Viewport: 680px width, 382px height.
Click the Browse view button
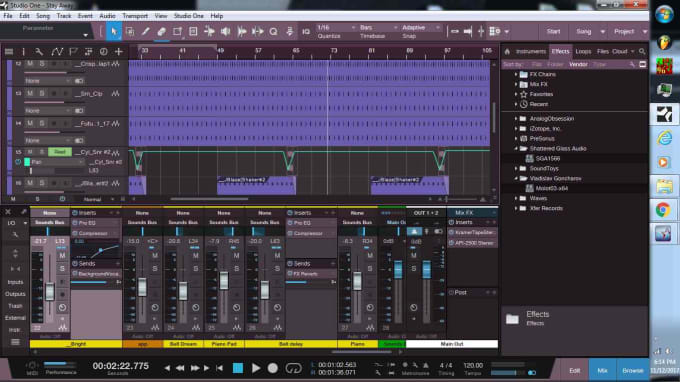pyautogui.click(x=632, y=371)
